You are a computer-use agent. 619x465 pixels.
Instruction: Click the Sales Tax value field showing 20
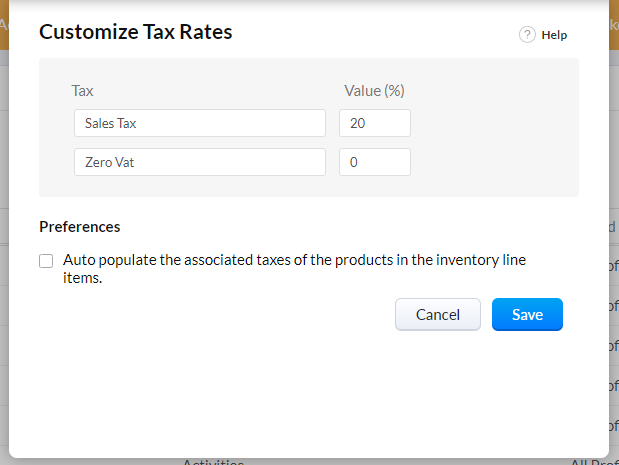coord(375,123)
